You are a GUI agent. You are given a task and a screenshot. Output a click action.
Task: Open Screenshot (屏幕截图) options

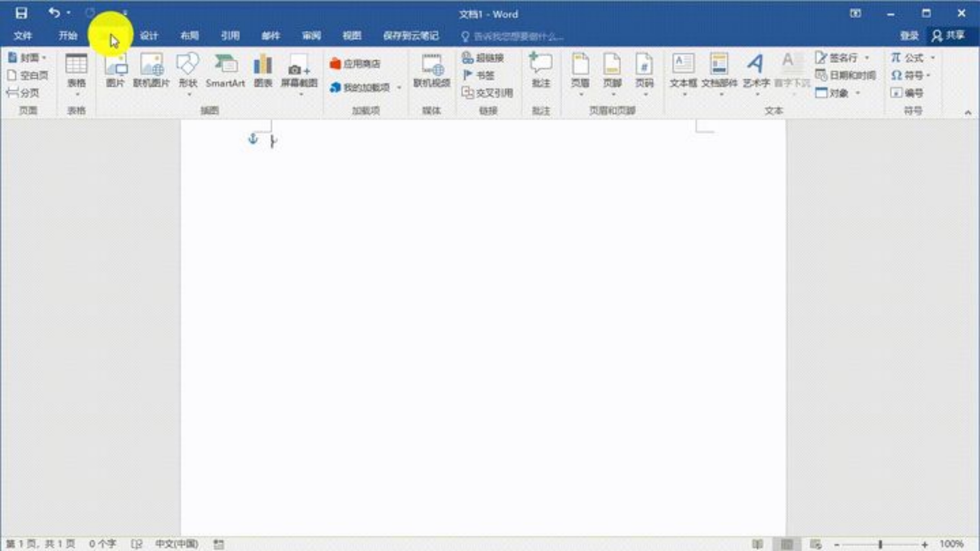299,75
